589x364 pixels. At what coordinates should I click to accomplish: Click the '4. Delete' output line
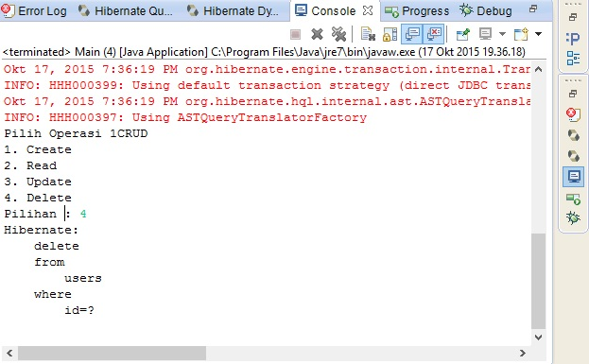(x=38, y=198)
